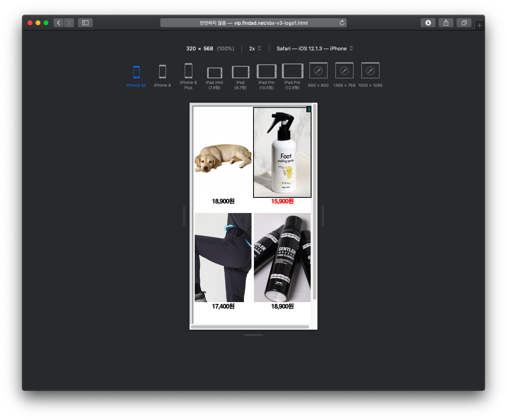This screenshot has width=507, height=420.
Task: Choose the iPhone 8 Plus device preset
Action: click(188, 71)
